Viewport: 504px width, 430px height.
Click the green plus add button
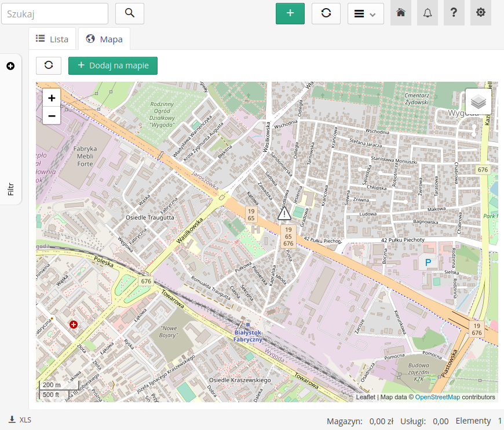(x=290, y=13)
